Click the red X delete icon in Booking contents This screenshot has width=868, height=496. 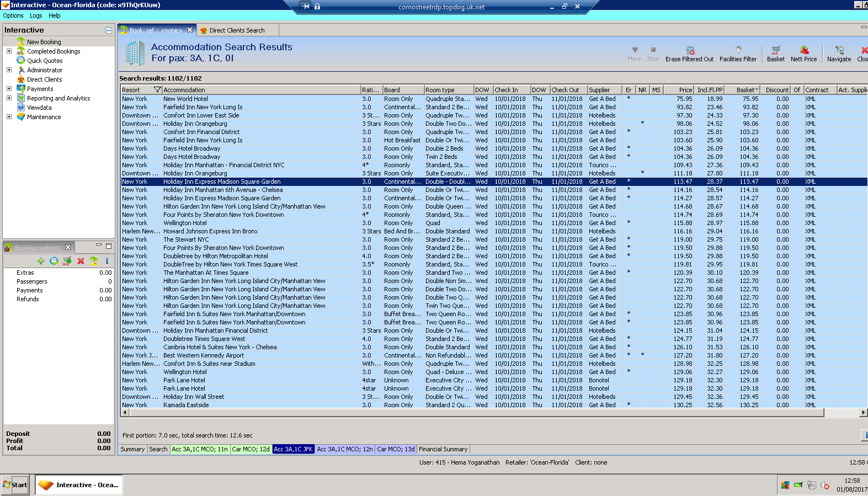pyautogui.click(x=81, y=261)
